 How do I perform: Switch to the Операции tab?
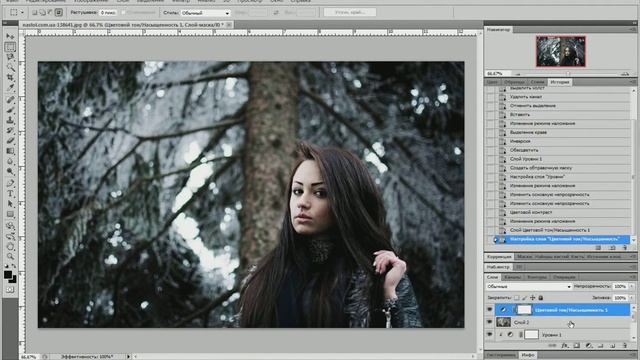[x=564, y=277]
